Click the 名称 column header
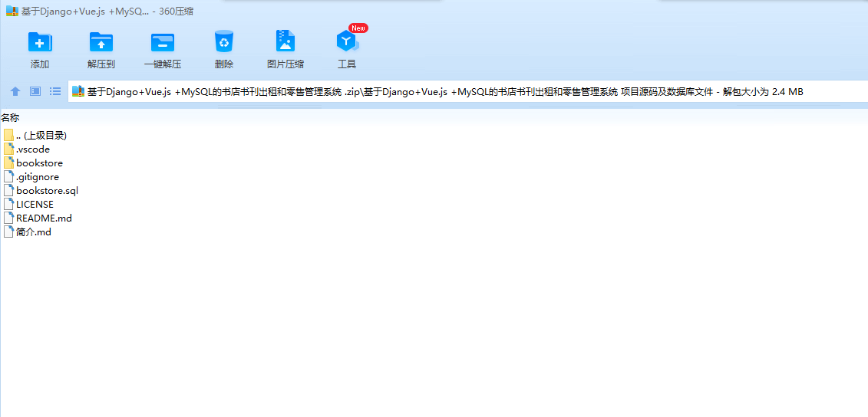The height and width of the screenshot is (417, 868). 10,117
